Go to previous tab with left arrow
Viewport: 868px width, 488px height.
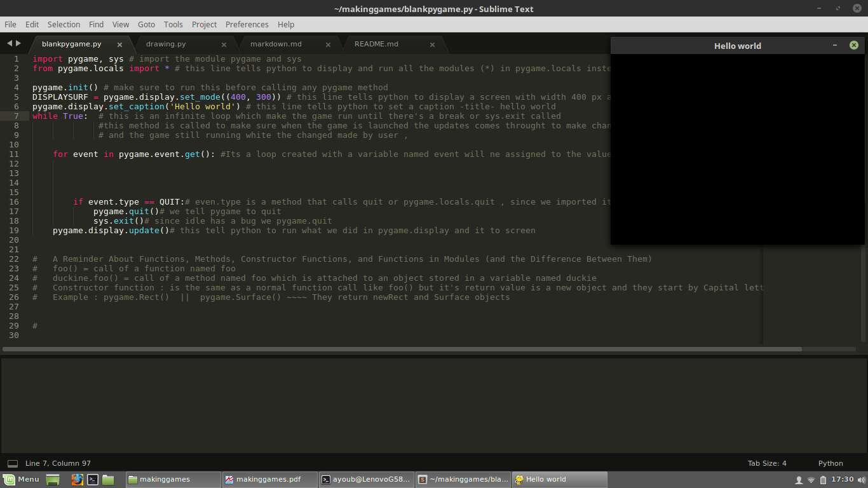(10, 43)
